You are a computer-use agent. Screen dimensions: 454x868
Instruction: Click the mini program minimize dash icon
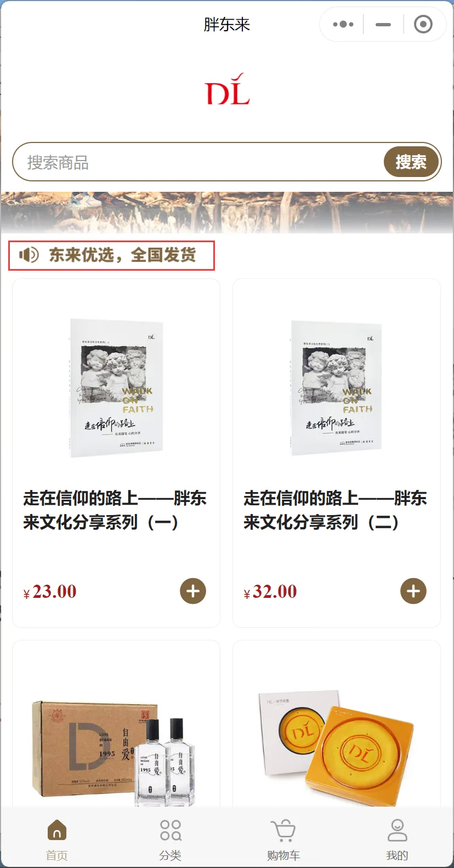tap(383, 24)
